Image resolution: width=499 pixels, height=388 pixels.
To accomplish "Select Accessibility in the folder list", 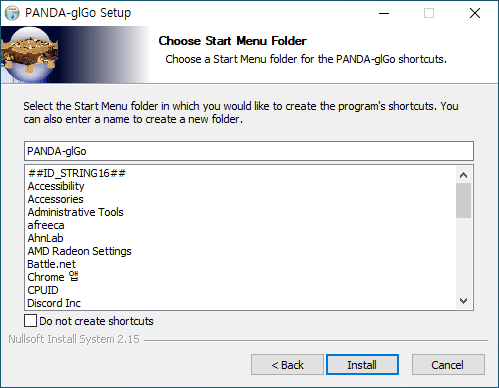I will coord(56,186).
